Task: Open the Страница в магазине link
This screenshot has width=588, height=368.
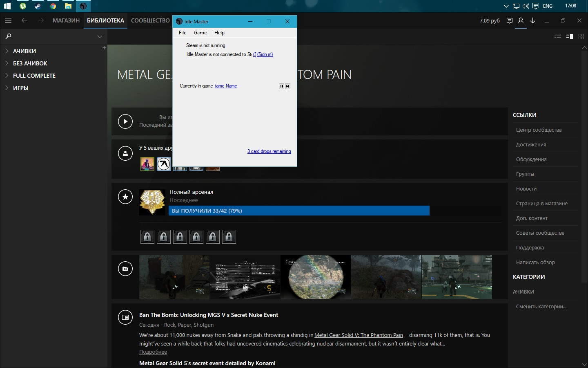Action: click(542, 204)
